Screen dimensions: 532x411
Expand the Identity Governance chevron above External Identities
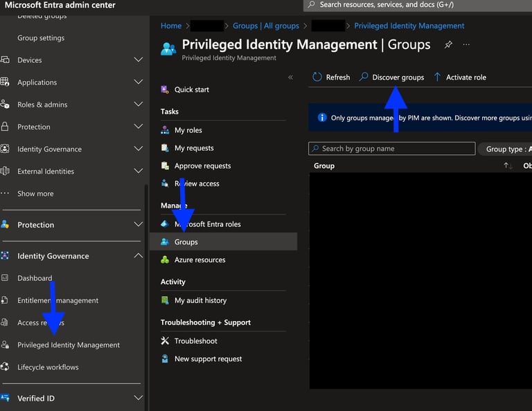[x=138, y=149]
